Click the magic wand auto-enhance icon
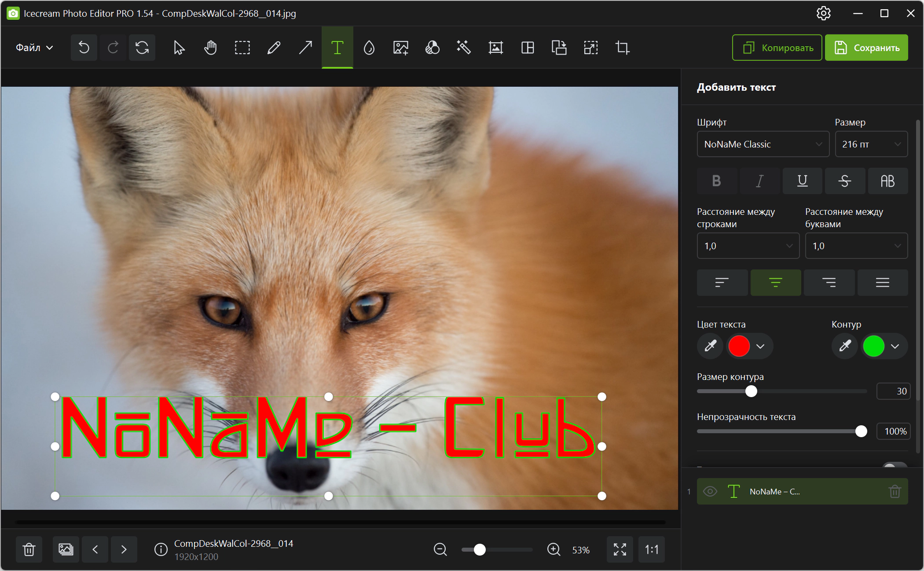The width and height of the screenshot is (924, 571). coord(464,48)
